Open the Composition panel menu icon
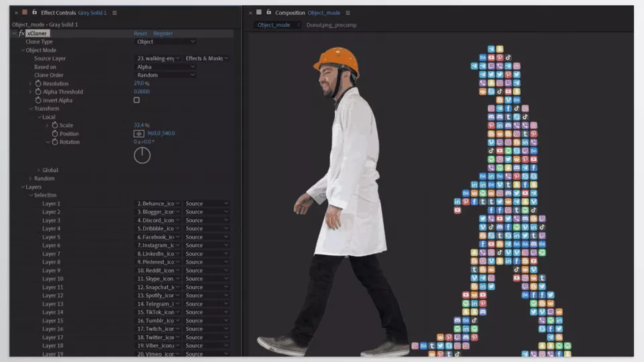 click(348, 13)
